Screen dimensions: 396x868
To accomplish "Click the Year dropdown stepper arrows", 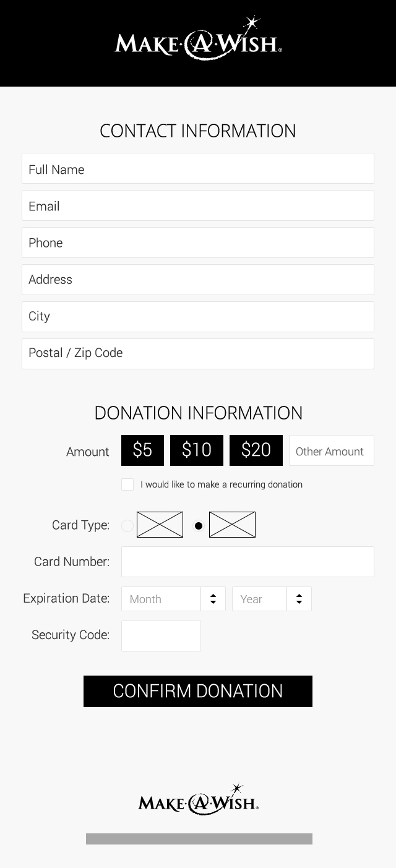I will [299, 599].
